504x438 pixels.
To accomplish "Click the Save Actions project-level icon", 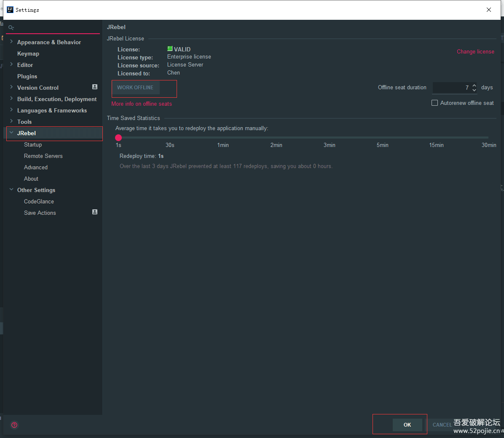I will coord(95,212).
